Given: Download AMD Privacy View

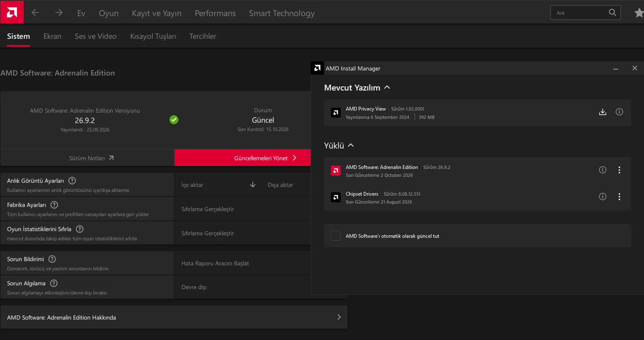Looking at the screenshot, I should 603,112.
